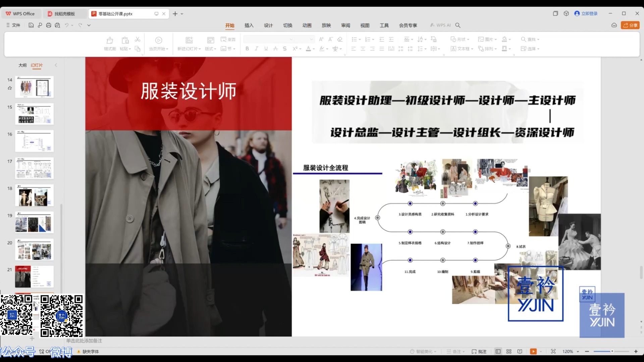Click Start from current slide (当页开始)

(x=159, y=44)
